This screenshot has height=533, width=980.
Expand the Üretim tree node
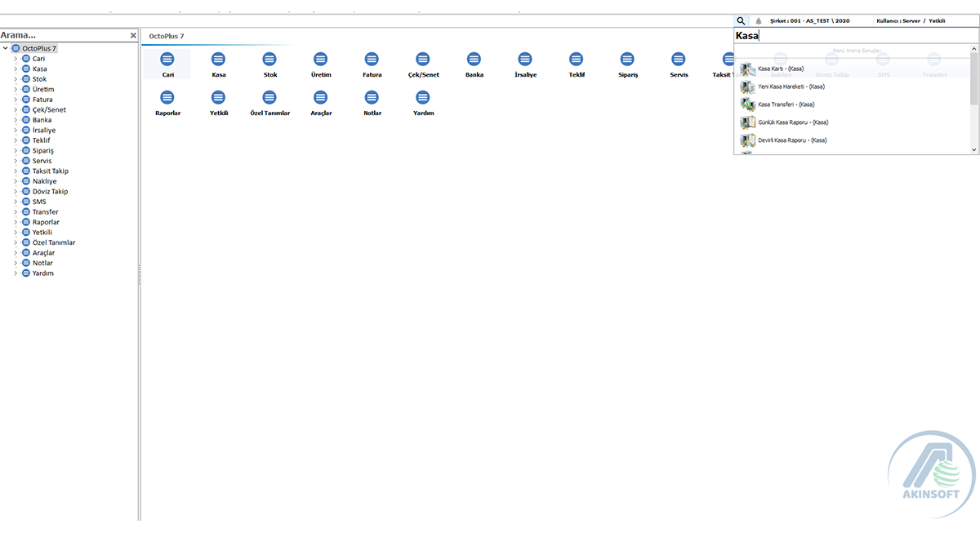click(x=15, y=90)
